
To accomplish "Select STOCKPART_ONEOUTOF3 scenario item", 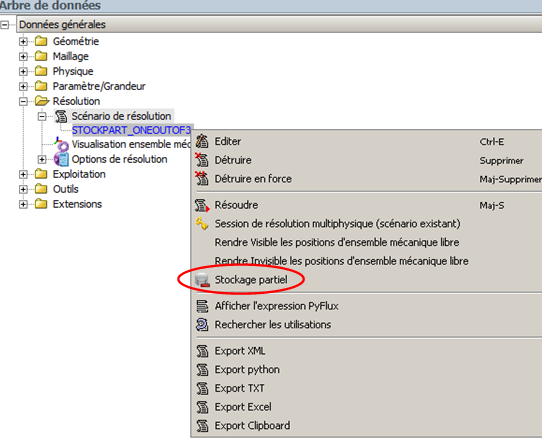I will 131,130.
